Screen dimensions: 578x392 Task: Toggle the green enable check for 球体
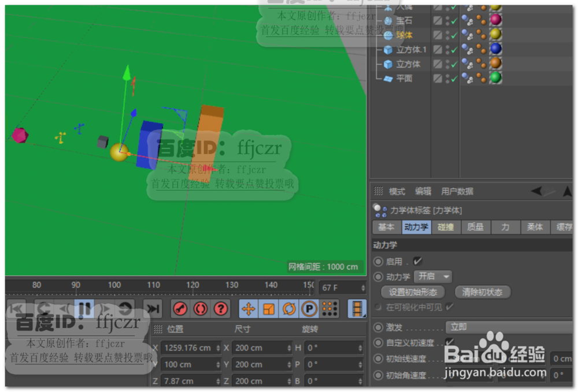(x=454, y=35)
